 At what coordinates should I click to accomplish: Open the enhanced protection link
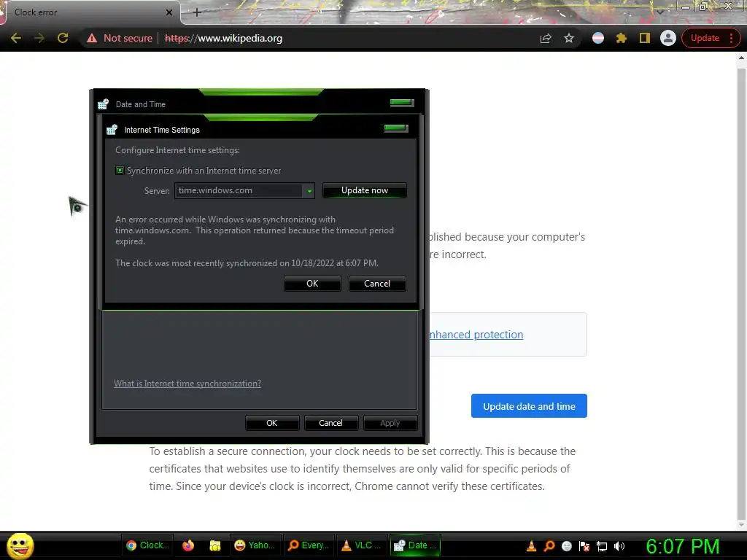click(x=476, y=335)
